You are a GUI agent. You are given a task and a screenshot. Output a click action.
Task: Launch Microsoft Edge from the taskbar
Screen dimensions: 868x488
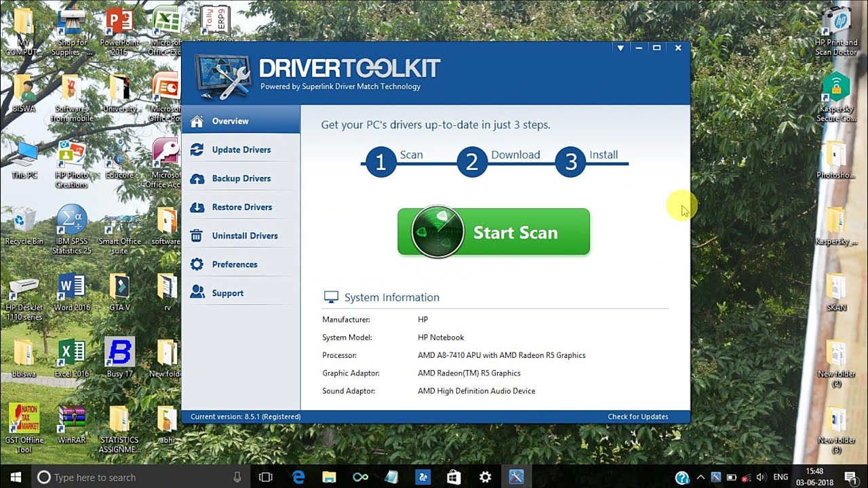tap(298, 477)
